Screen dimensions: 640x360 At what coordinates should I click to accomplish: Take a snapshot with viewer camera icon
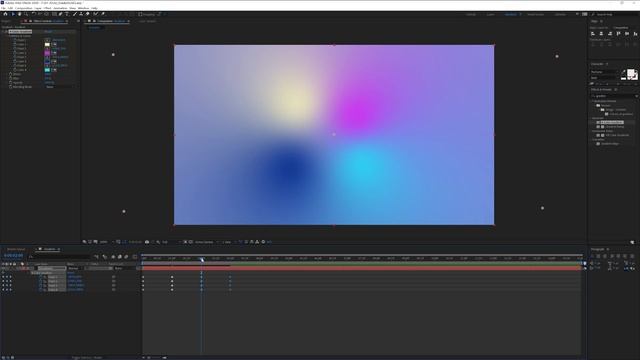pos(147,242)
